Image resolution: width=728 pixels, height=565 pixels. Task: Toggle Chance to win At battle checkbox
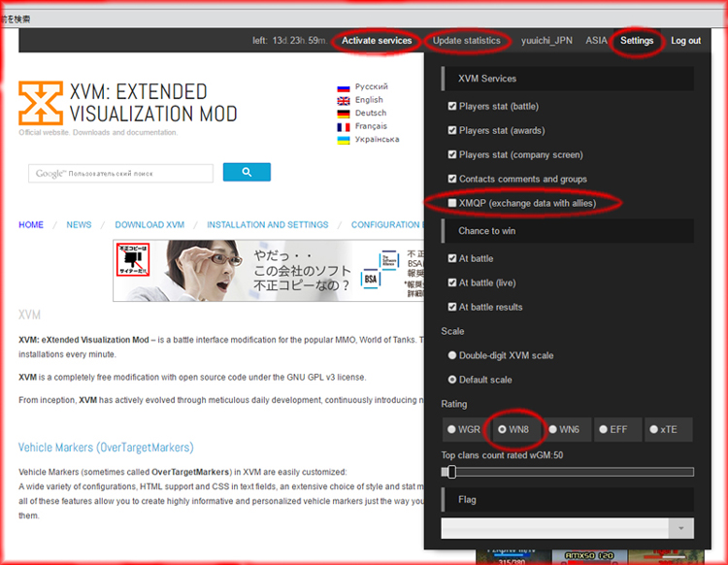[452, 258]
